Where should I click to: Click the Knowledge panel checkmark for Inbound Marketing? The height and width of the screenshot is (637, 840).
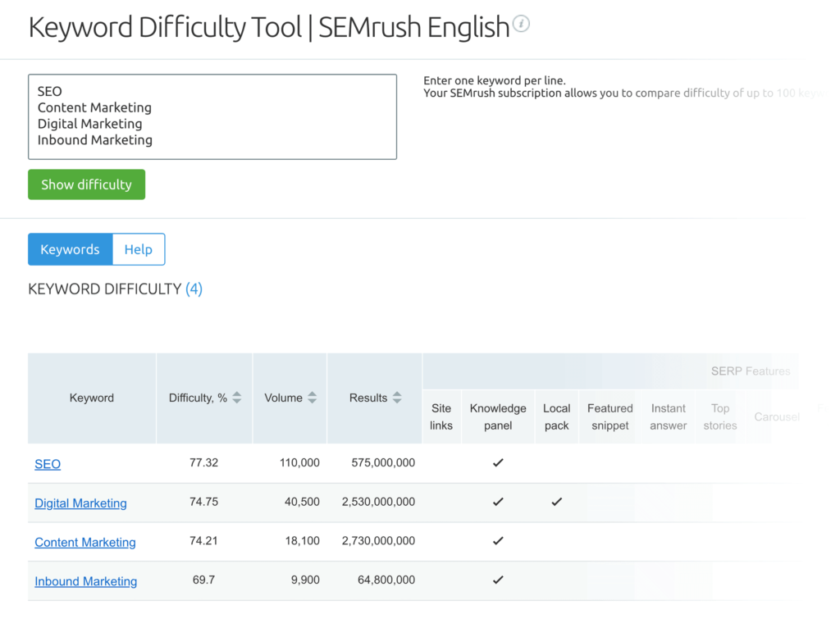pos(498,580)
